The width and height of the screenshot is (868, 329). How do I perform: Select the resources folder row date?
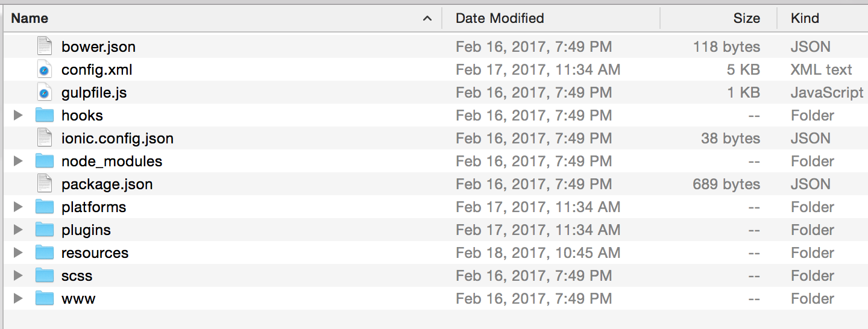point(538,253)
